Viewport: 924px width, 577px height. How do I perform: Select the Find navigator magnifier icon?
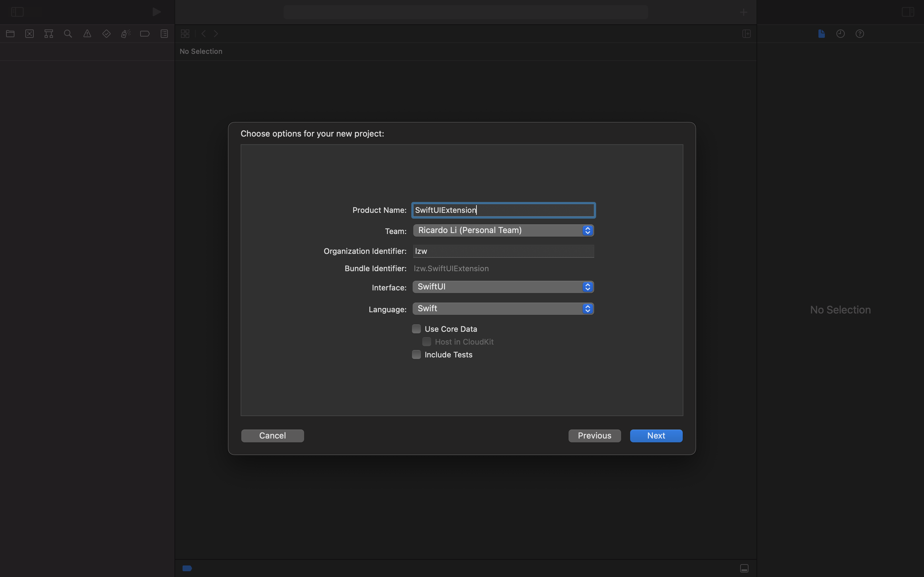coord(68,34)
